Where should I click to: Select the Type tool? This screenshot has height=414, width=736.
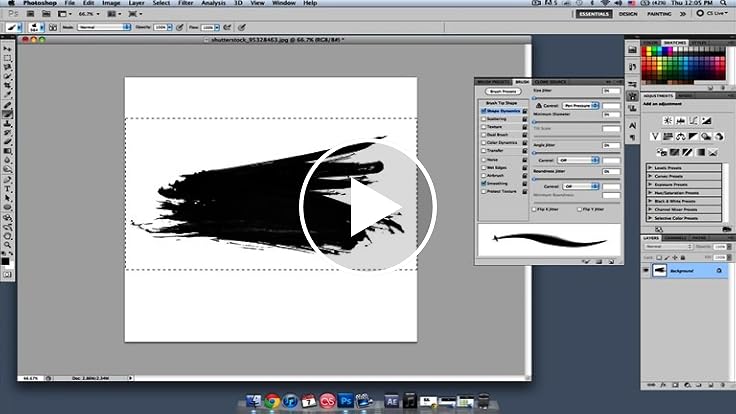8,189
